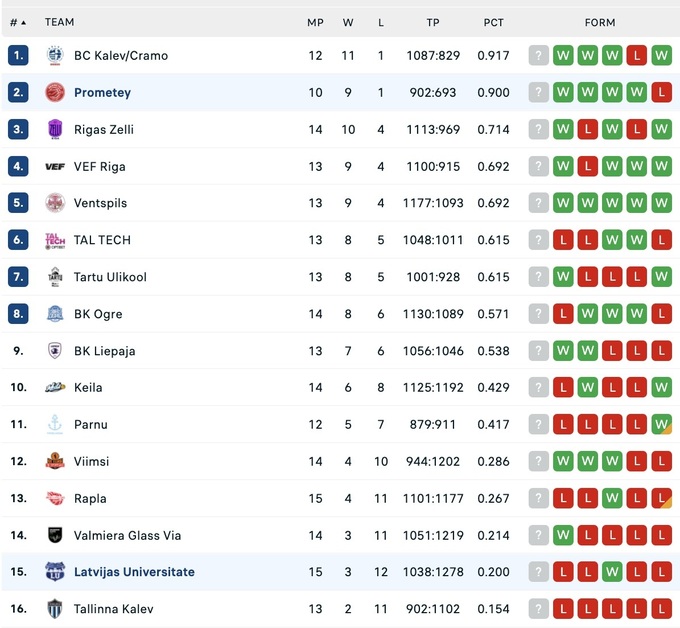Click the rank 1 position badge
Image resolution: width=680 pixels, height=628 pixels.
click(x=18, y=56)
